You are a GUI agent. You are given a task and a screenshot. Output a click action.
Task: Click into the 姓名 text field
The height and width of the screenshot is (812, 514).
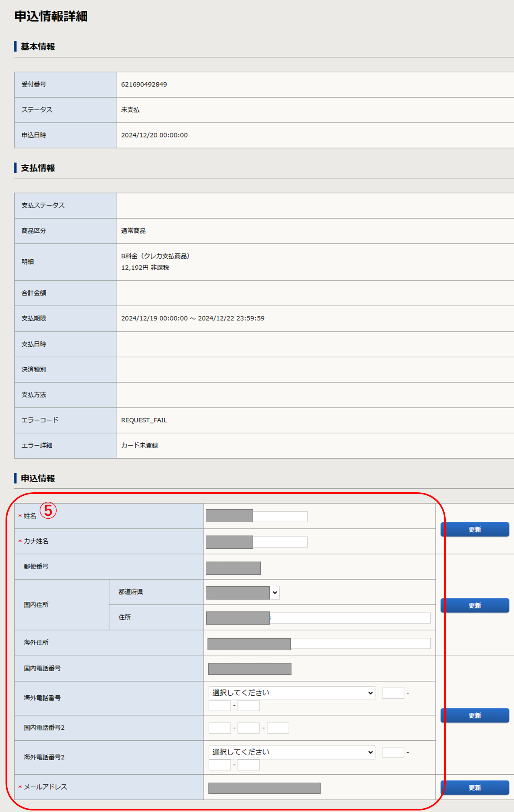pos(257,516)
